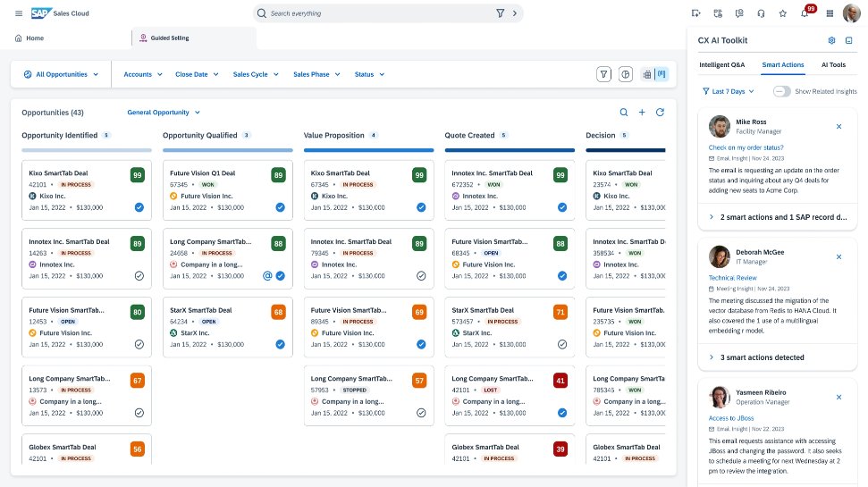868x487 pixels.
Task: Toggle checkmark on StarX SmartTab Deal 64234
Action: click(x=280, y=344)
